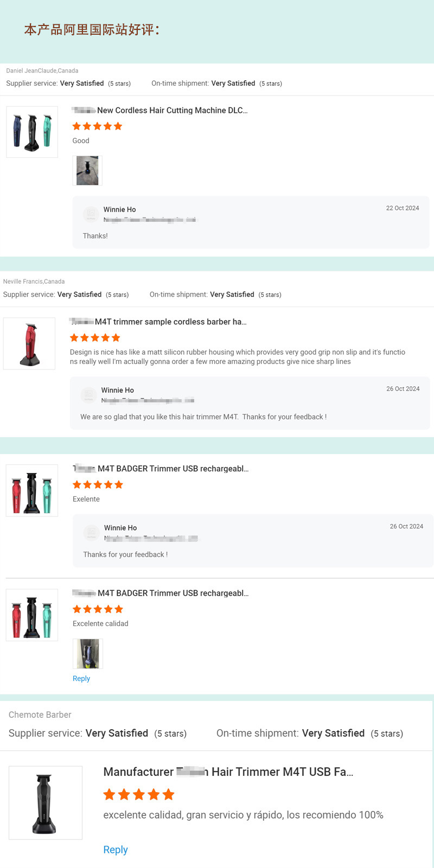Open the customer photo under the 'Good' review
Screen dimensions: 434x868
(x=87, y=170)
